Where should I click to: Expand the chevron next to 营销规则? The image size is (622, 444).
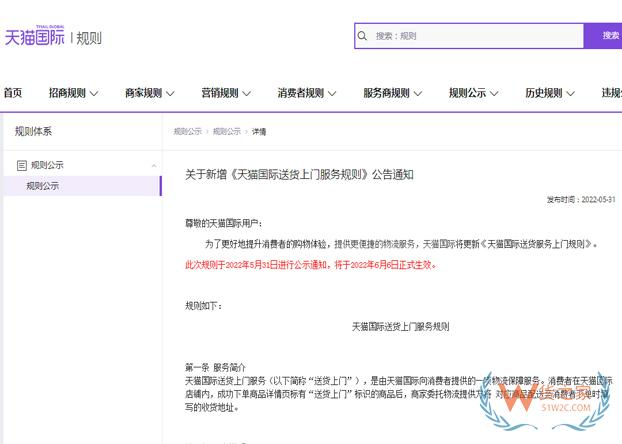[247, 94]
